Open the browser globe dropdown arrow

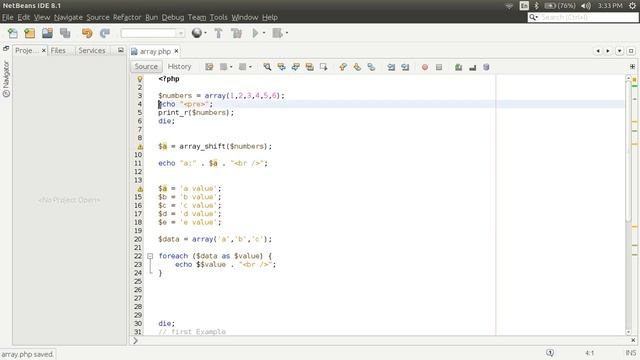(205, 33)
